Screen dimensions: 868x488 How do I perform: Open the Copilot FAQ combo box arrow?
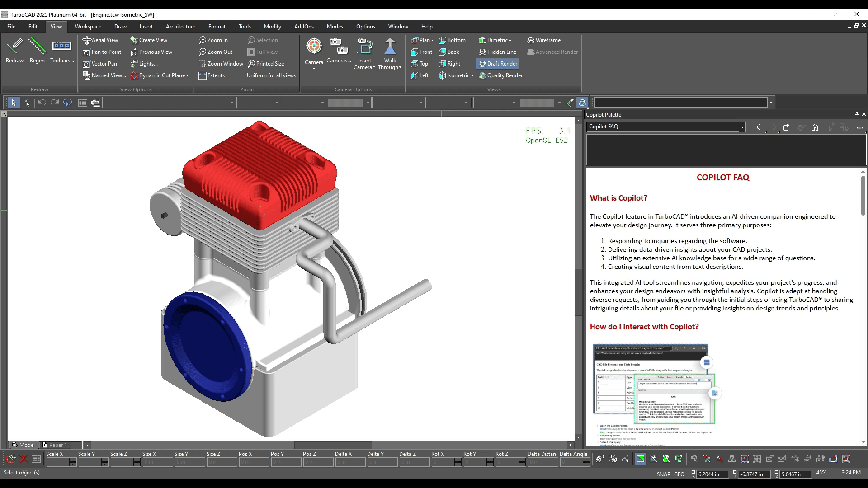742,127
